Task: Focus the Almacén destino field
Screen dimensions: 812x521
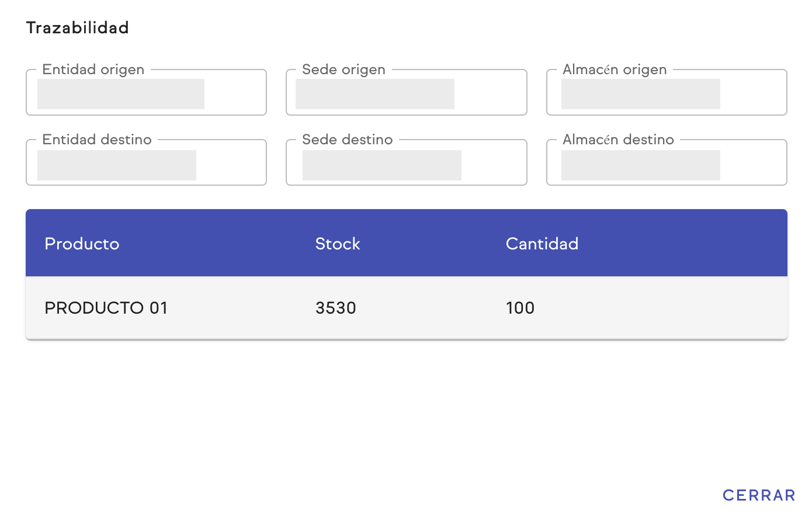Action: (667, 165)
